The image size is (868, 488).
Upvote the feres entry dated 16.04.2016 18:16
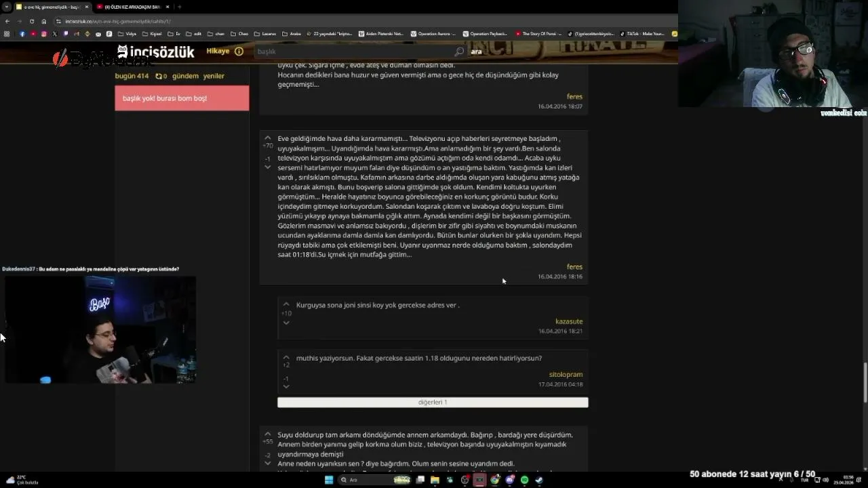tap(267, 138)
